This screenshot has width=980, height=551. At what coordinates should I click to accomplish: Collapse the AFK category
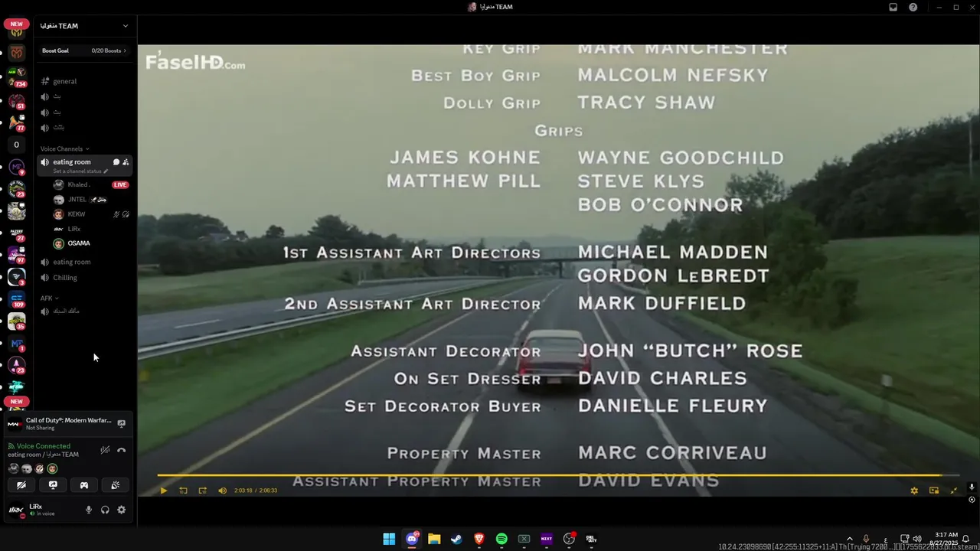49,298
